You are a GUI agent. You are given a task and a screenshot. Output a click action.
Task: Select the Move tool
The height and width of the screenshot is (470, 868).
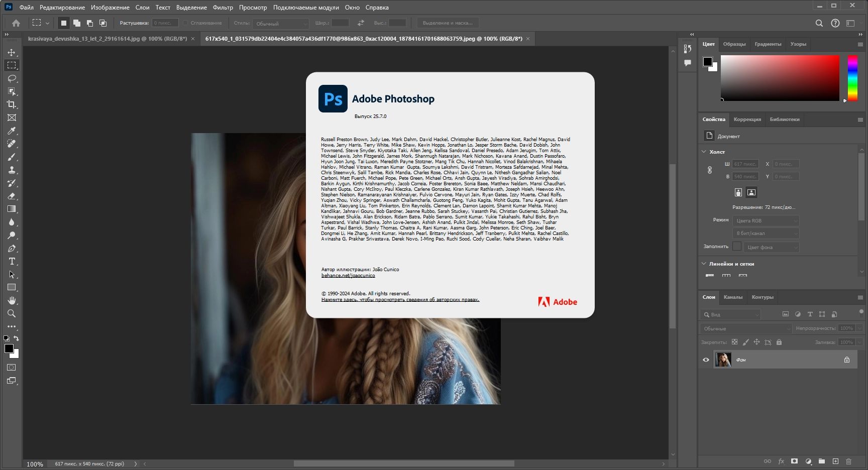pyautogui.click(x=12, y=52)
